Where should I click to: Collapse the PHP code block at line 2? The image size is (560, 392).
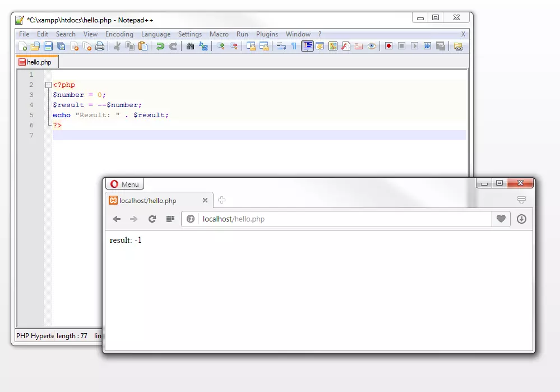click(48, 85)
